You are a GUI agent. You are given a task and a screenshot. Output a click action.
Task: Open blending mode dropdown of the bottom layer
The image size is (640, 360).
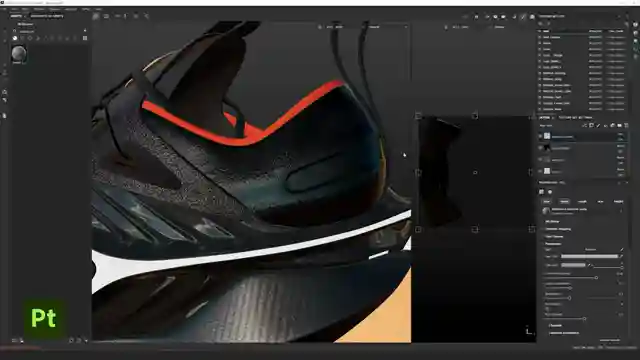point(620,169)
